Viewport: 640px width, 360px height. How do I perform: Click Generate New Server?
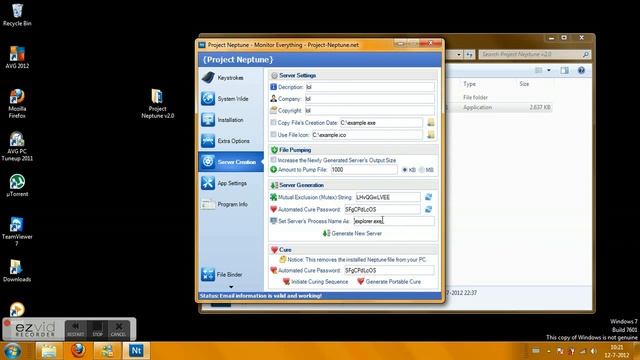(x=352, y=233)
